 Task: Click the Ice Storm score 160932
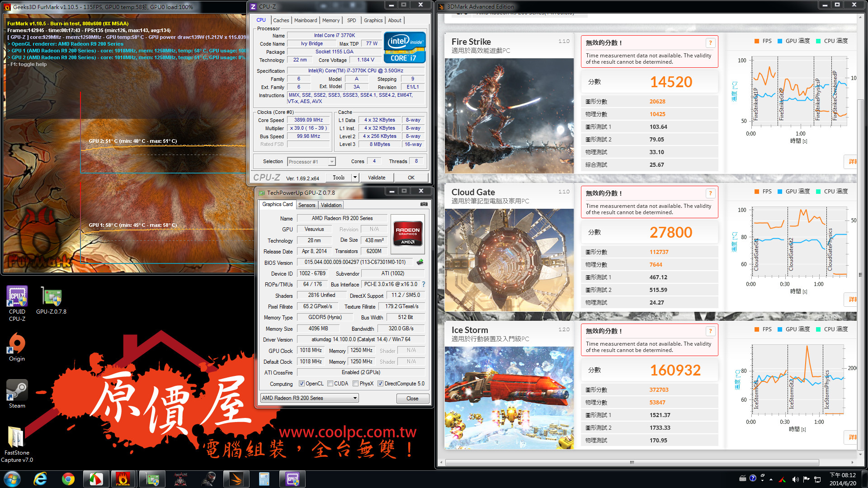coord(675,370)
